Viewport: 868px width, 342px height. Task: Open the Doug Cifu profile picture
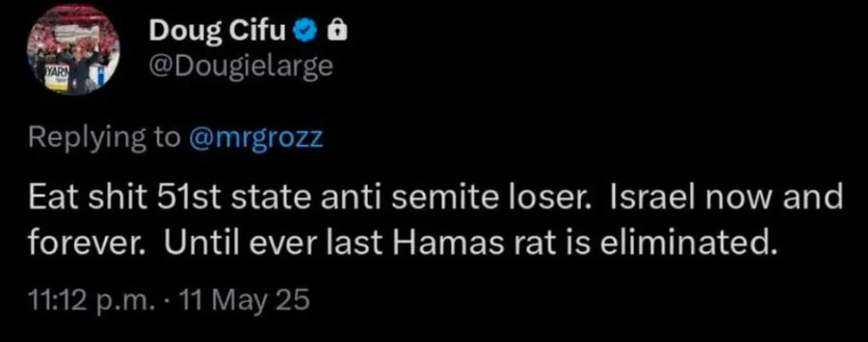[x=74, y=51]
